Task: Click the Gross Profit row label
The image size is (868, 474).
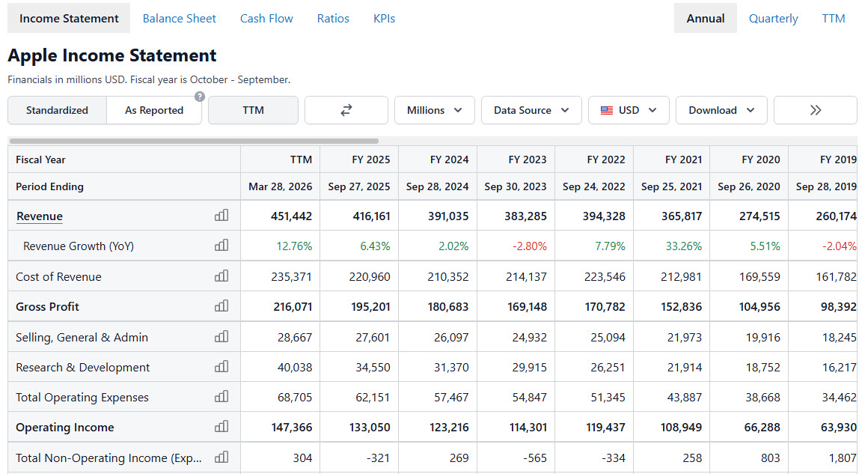Action: pos(47,307)
